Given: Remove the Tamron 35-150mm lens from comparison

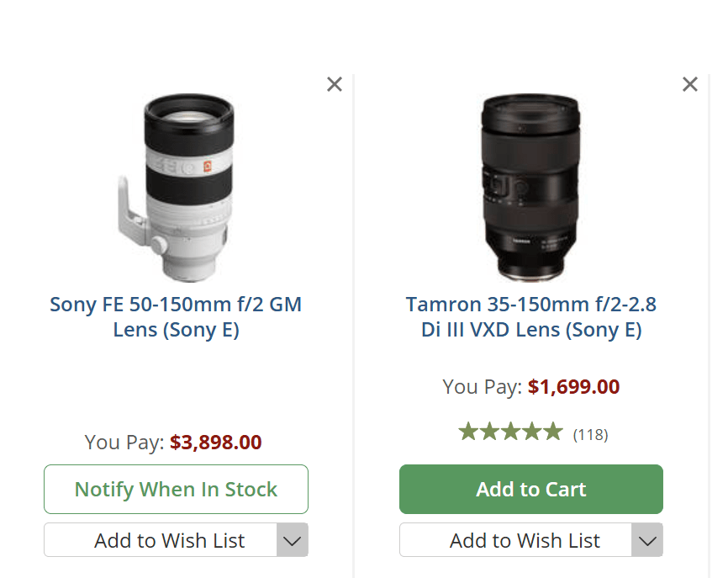Looking at the screenshot, I should click(x=690, y=84).
